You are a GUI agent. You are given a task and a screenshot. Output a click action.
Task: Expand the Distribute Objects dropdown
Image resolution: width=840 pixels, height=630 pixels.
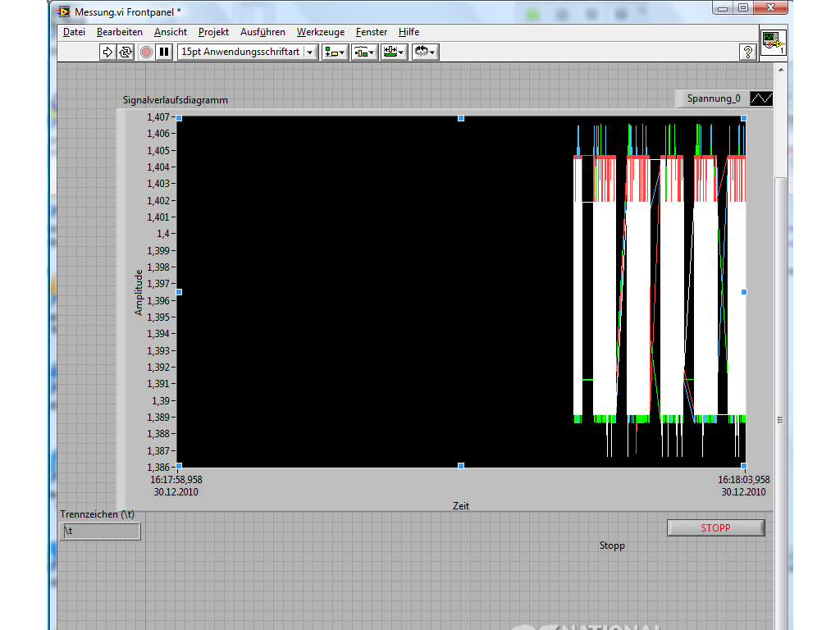click(x=364, y=52)
